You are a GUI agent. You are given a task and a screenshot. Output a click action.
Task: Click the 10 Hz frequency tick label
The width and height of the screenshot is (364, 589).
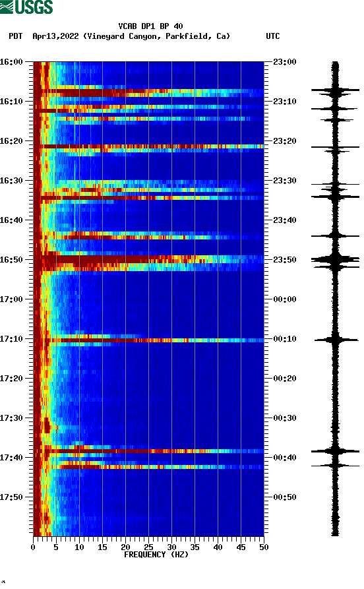79,547
